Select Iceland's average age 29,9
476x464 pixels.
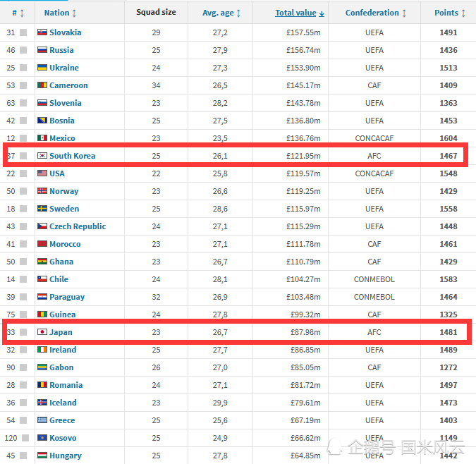point(220,403)
